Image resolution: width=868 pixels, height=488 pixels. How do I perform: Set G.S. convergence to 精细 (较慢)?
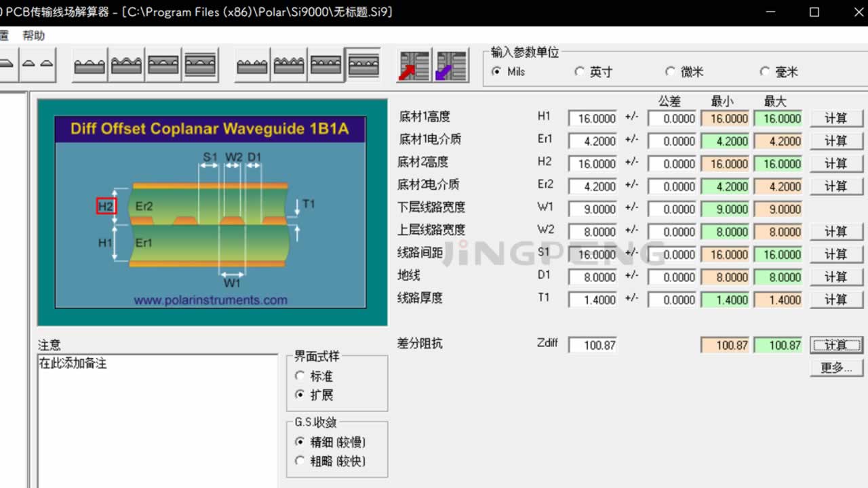click(330, 442)
